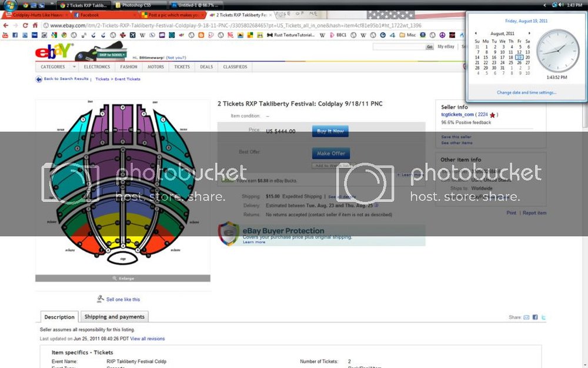Open the BBC1 bookmark
The image size is (588, 368).
click(338, 35)
